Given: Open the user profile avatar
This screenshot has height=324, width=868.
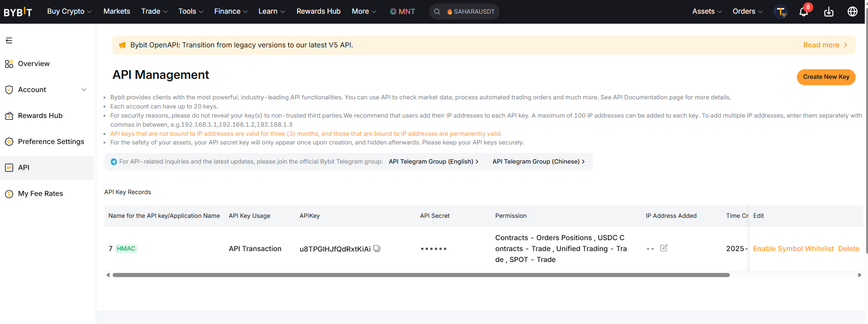Looking at the screenshot, I should click(x=780, y=12).
